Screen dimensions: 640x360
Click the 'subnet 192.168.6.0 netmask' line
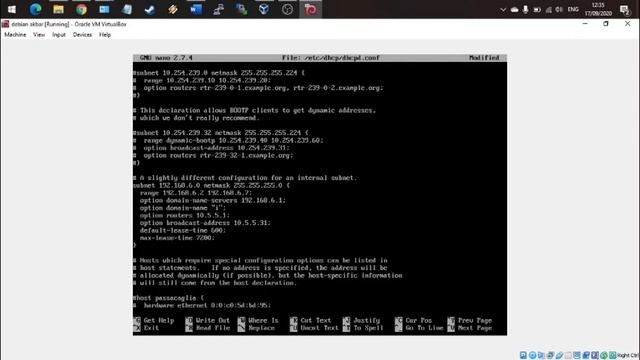tap(211, 185)
